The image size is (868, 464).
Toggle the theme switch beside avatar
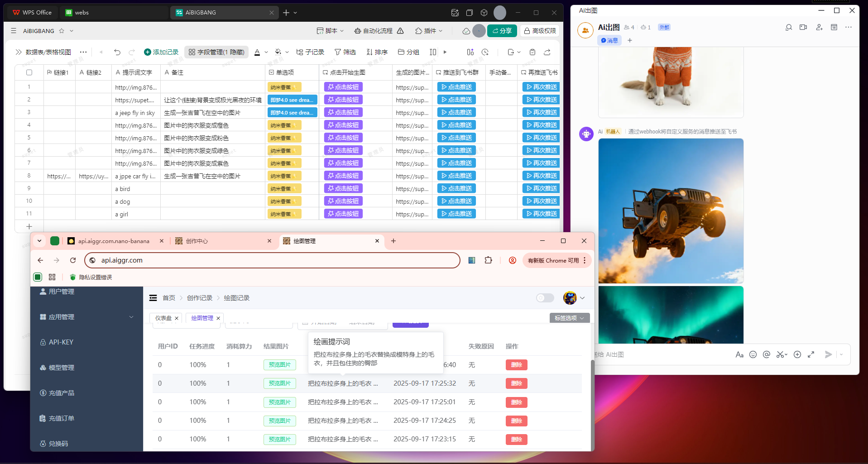point(545,298)
